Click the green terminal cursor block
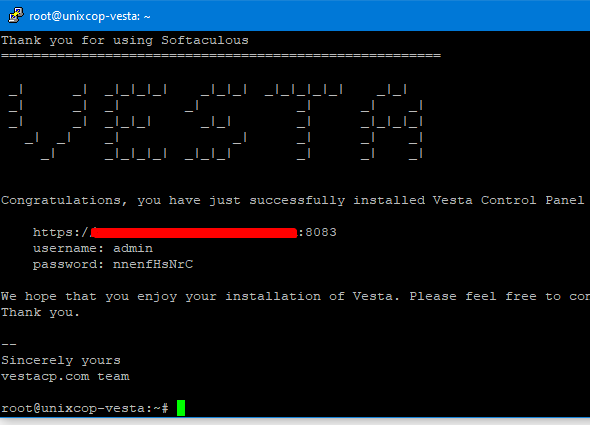 click(181, 408)
